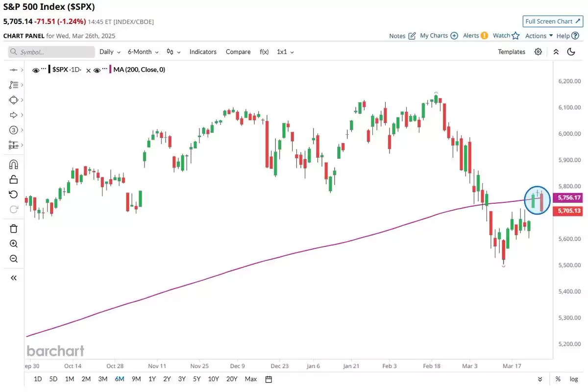Viewport: 588px width, 392px height.
Task: Collapse the drawing tools sidebar
Action: 14,278
